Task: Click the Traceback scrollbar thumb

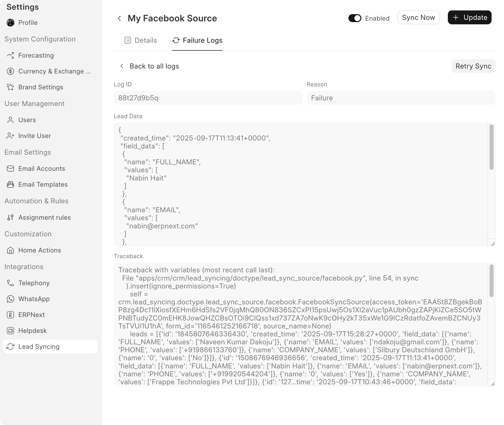Action: pos(491,281)
